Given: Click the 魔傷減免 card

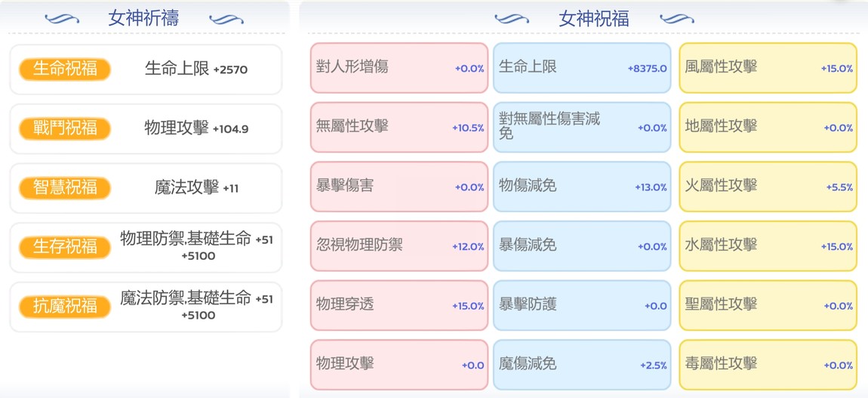Looking at the screenshot, I should point(582,364).
